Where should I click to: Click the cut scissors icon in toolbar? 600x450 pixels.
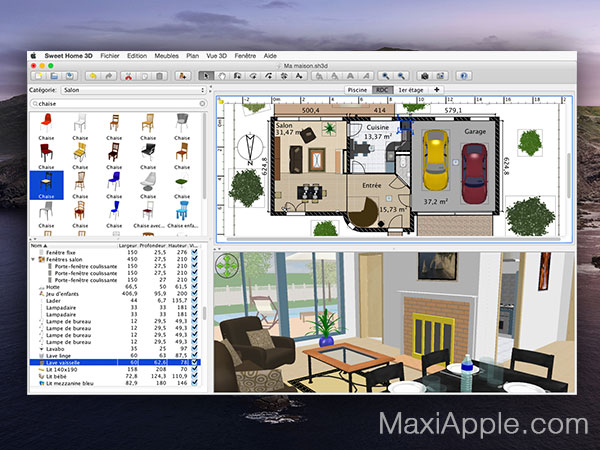(x=125, y=75)
